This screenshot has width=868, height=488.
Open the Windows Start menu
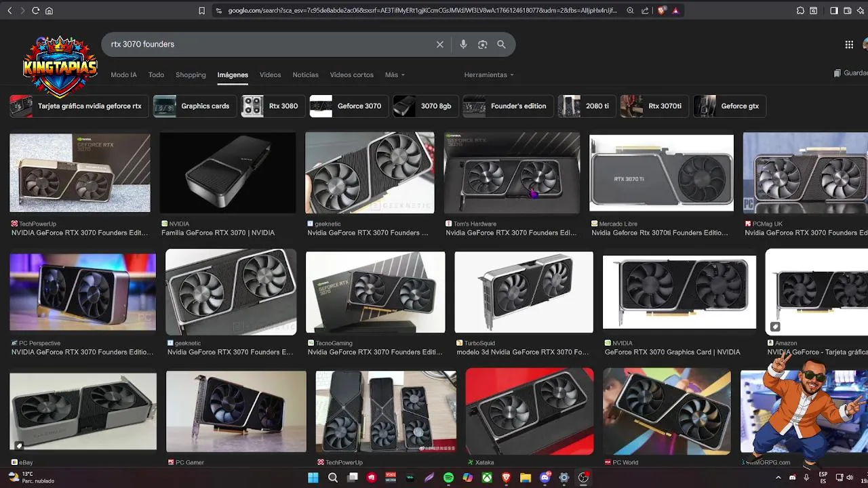pos(313,478)
